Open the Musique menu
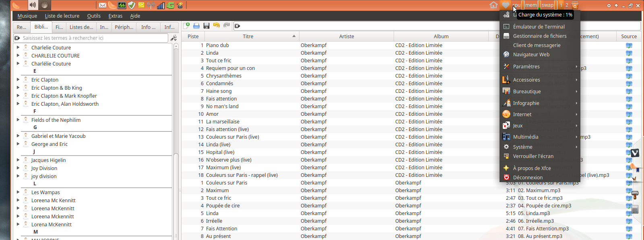The image size is (644, 240). 27,16
